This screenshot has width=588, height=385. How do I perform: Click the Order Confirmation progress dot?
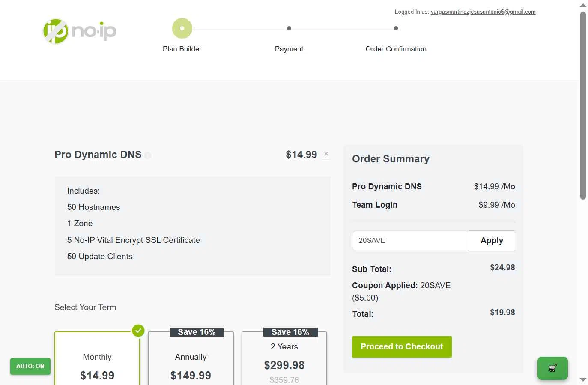coord(396,28)
